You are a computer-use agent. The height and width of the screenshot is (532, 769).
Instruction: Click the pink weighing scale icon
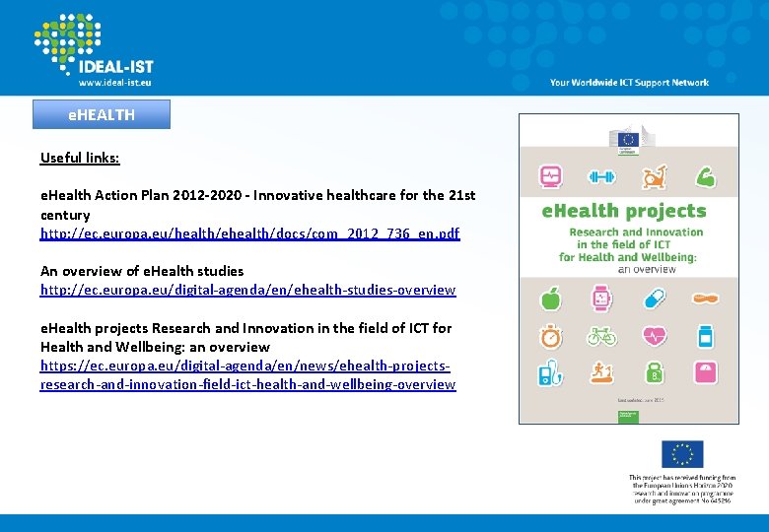(x=706, y=373)
